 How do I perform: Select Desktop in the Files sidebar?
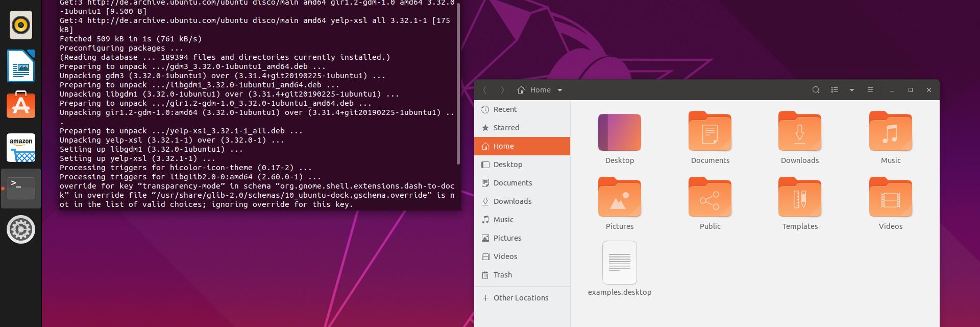(x=522, y=165)
